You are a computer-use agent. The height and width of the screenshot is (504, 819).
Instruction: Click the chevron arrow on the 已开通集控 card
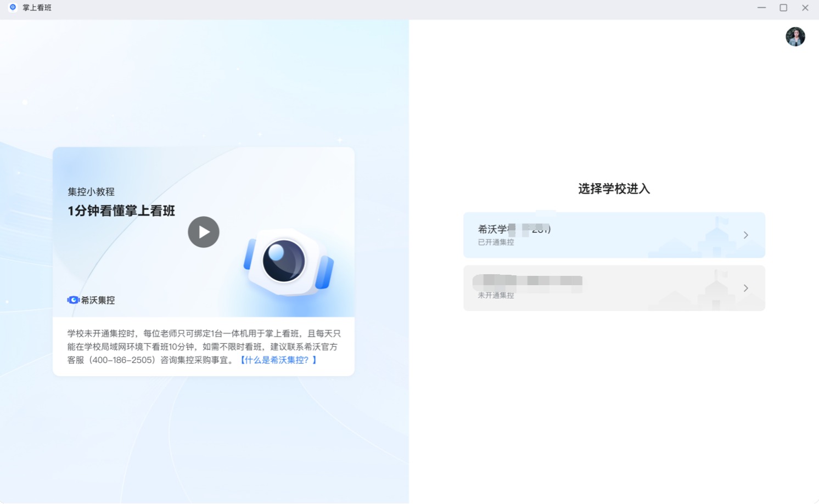[745, 235]
